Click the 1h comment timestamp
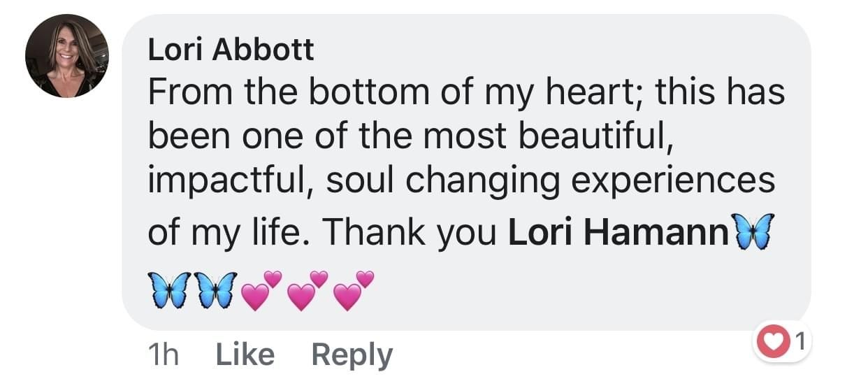The width and height of the screenshot is (868, 379). (x=164, y=355)
